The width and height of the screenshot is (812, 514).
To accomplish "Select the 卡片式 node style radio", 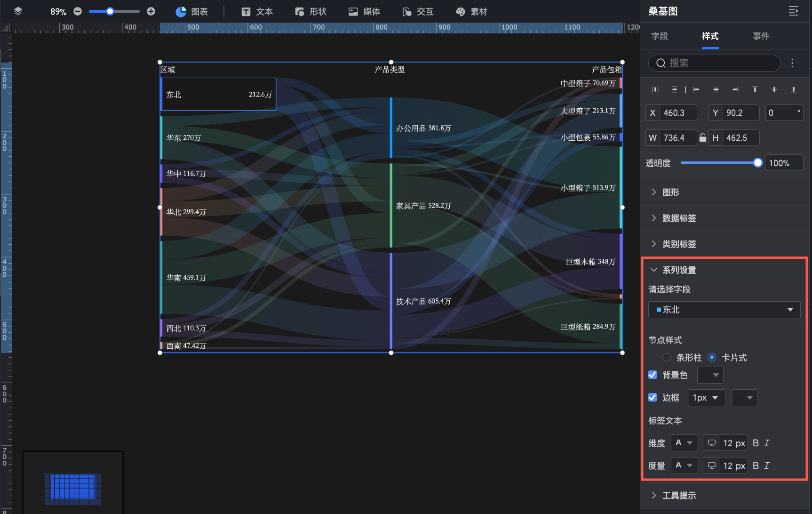I will pyautogui.click(x=712, y=357).
